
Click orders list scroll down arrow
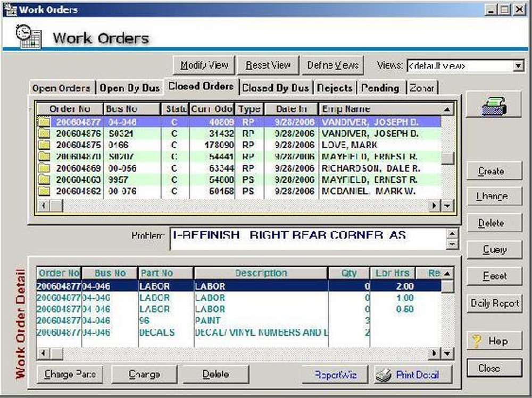coord(447,206)
